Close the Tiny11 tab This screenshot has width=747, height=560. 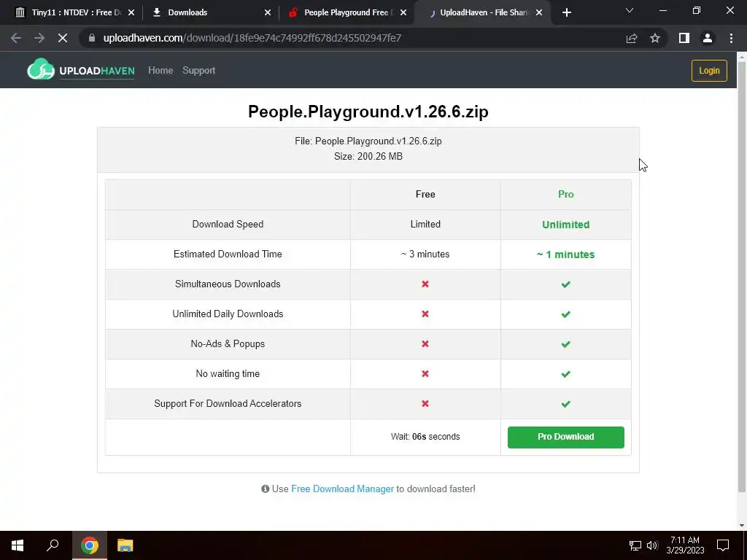pyautogui.click(x=131, y=13)
